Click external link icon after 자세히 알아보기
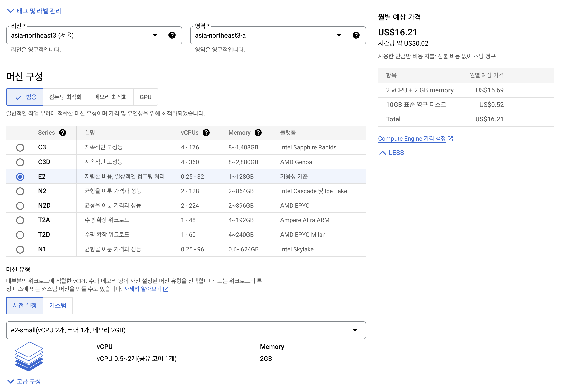563x392 pixels. coord(166,289)
